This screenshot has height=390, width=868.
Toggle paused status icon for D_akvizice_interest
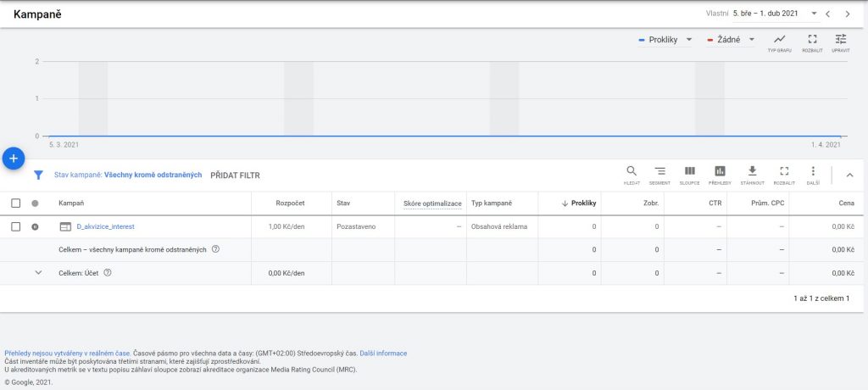pos(35,226)
